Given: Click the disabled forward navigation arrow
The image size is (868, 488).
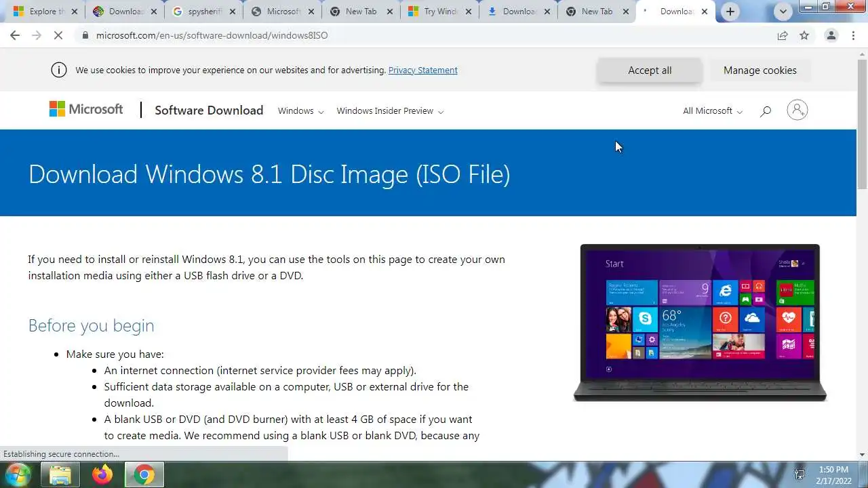Looking at the screenshot, I should click(37, 35).
